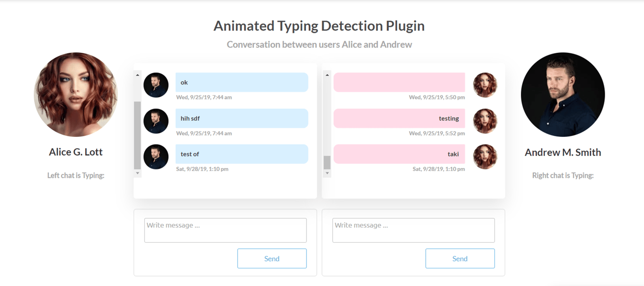644x286 pixels.
Task: Click Alice's avatar beside the 'taki' message
Action: coord(485,157)
